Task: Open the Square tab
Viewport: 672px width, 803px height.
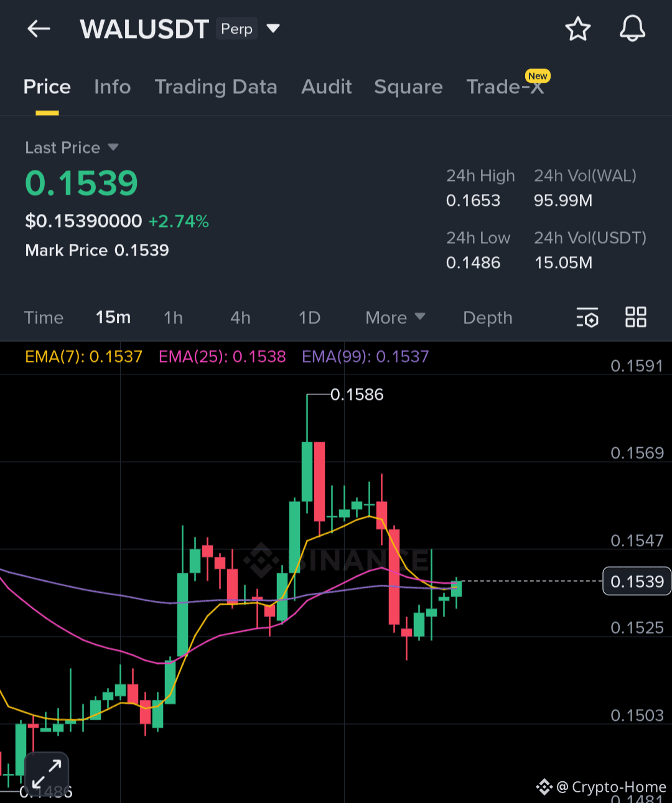Action: (x=409, y=87)
